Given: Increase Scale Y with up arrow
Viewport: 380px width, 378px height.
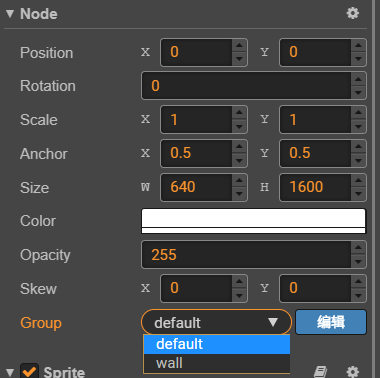Looking at the screenshot, I should tap(358, 113).
